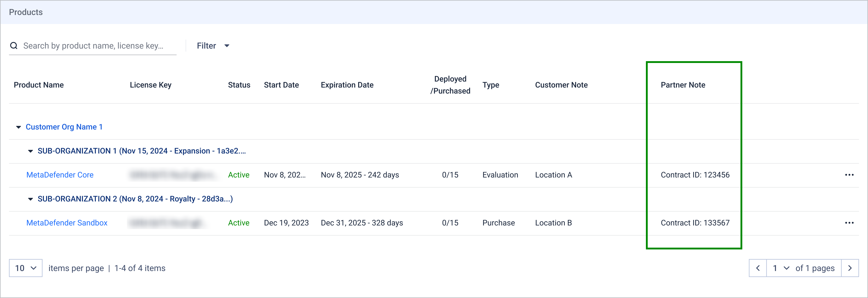Image resolution: width=868 pixels, height=298 pixels.
Task: Click the Product Name column header
Action: coord(39,85)
